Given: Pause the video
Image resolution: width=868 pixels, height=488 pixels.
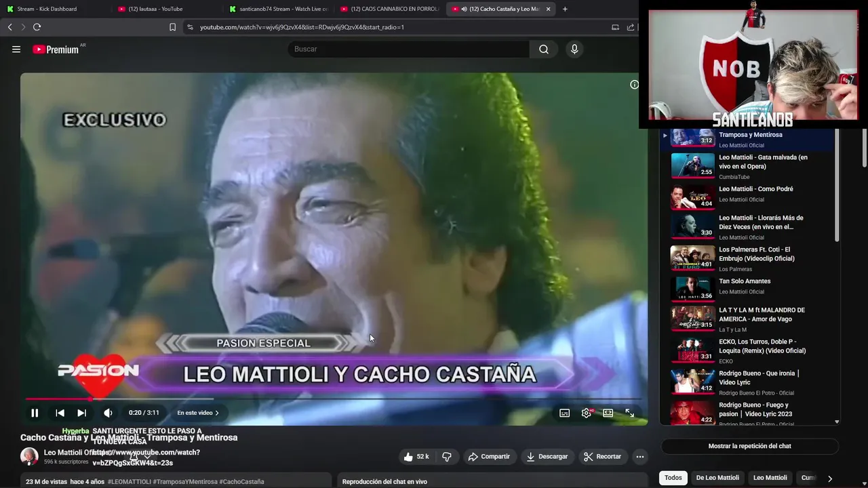Looking at the screenshot, I should point(35,413).
